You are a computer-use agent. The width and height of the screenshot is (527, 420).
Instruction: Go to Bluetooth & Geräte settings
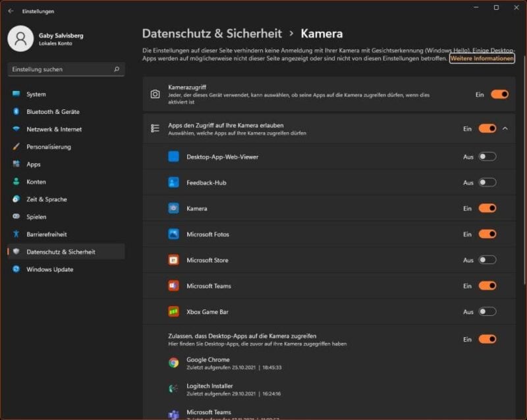pos(53,112)
